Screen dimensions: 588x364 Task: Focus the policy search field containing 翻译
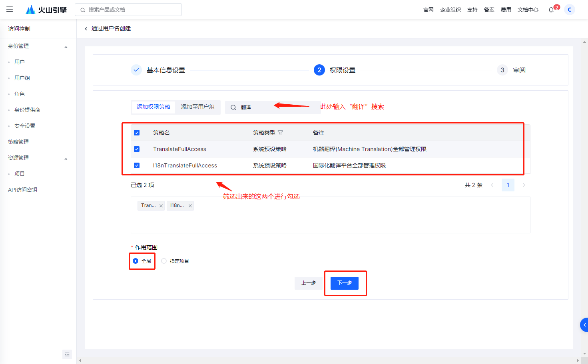[x=273, y=107]
